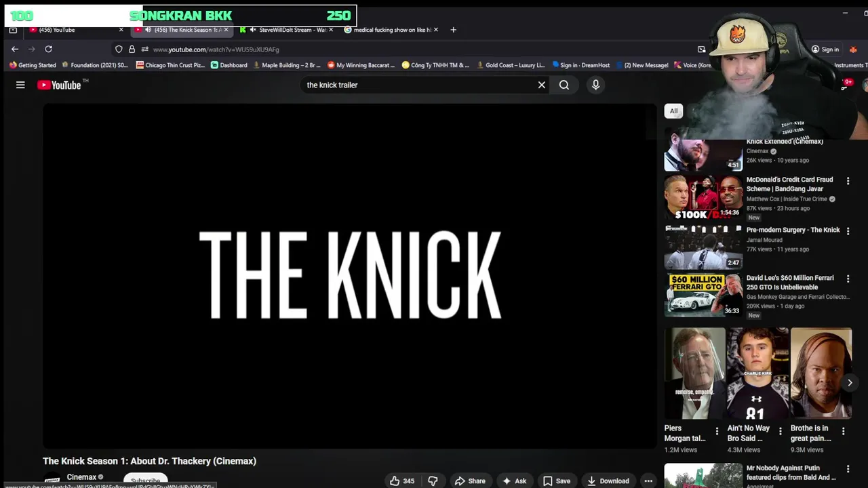Like the video (345 likes)
Screen dimensions: 868x488
pos(402,481)
